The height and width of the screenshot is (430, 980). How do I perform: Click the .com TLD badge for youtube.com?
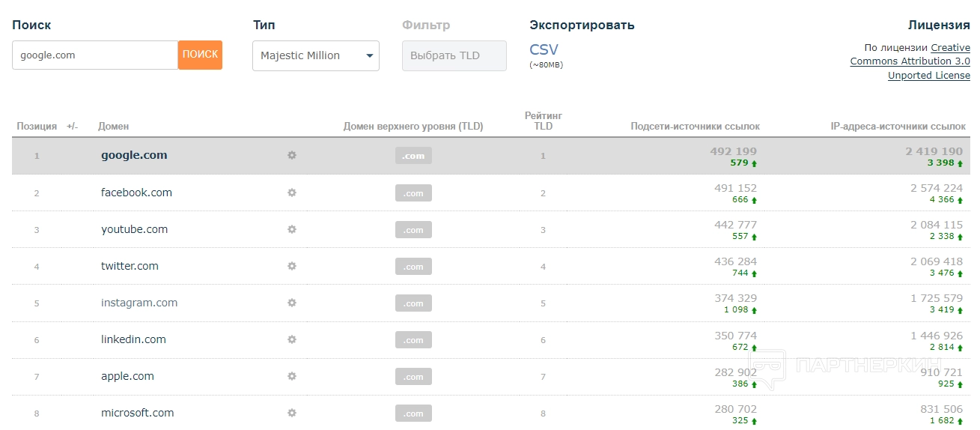(413, 230)
